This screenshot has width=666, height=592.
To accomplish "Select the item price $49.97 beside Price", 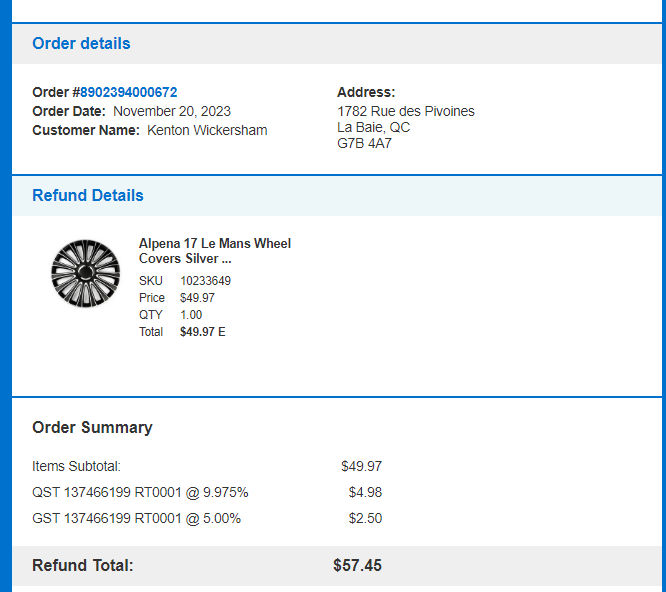I will point(197,298).
